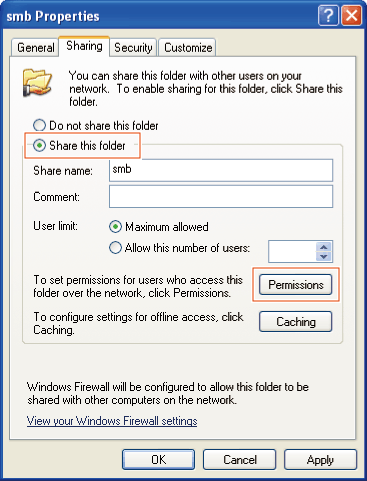Click the number of users field

(292, 252)
